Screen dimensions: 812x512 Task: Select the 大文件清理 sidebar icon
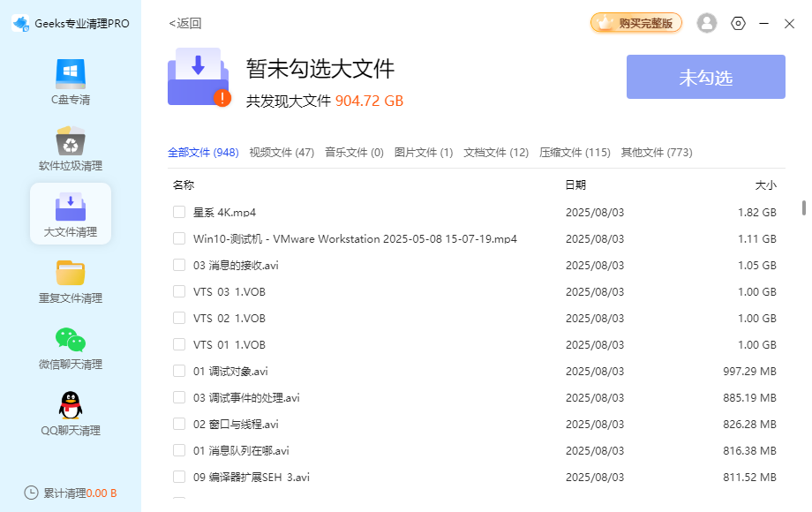[x=71, y=207]
